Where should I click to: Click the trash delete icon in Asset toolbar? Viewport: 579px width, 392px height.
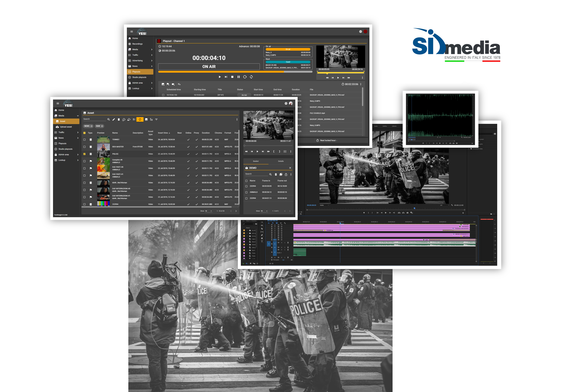[119, 119]
